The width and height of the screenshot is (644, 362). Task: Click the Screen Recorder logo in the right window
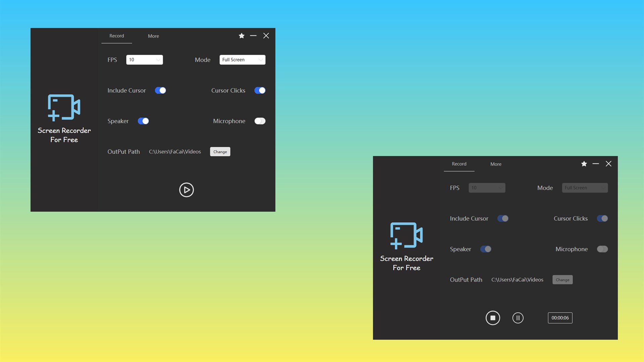407,235
